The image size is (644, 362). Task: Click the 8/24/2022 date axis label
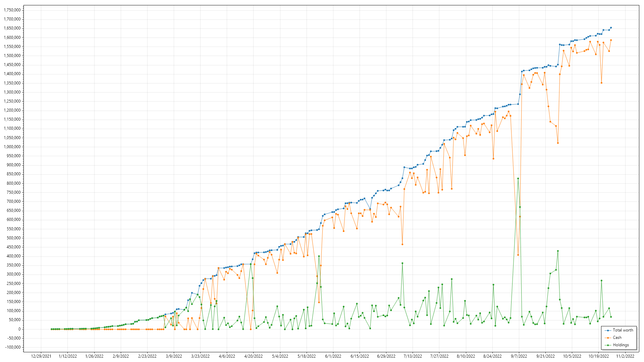click(493, 356)
